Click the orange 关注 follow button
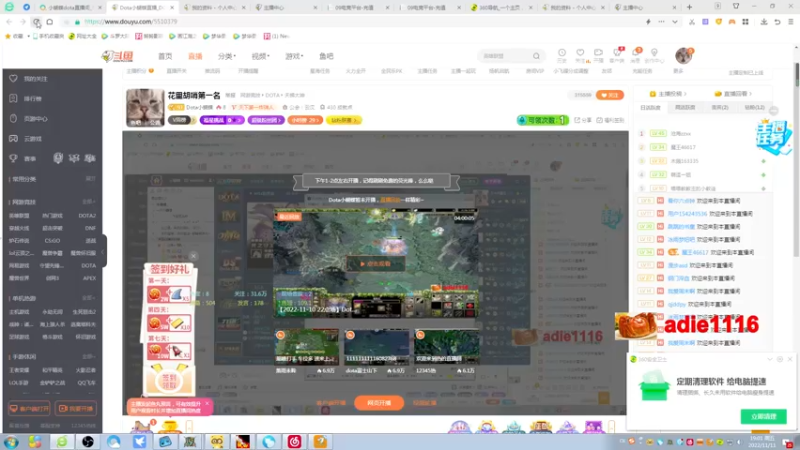The image size is (800, 450). [610, 95]
